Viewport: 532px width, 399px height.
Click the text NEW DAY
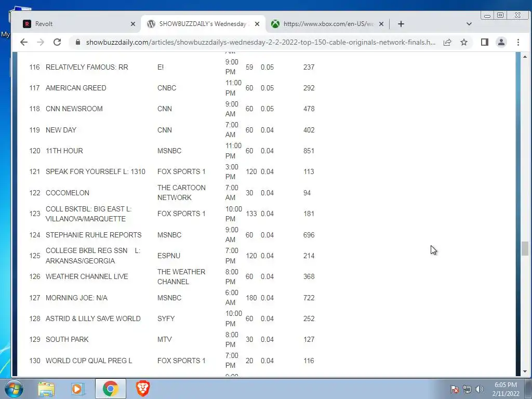point(61,130)
